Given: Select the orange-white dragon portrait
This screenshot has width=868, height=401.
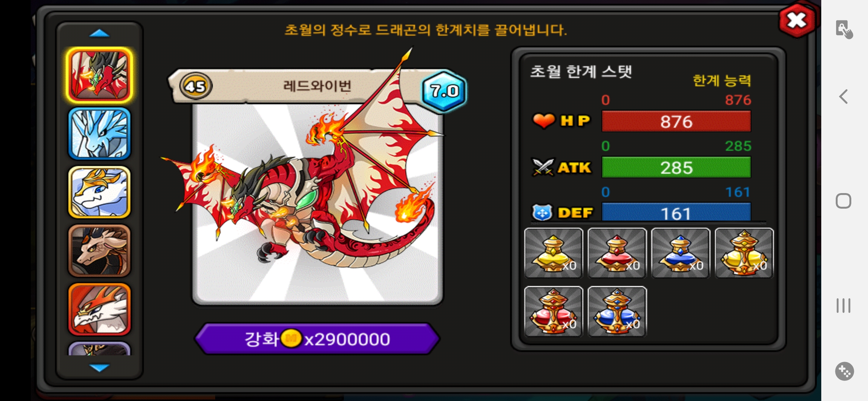Looking at the screenshot, I should pos(99,309).
